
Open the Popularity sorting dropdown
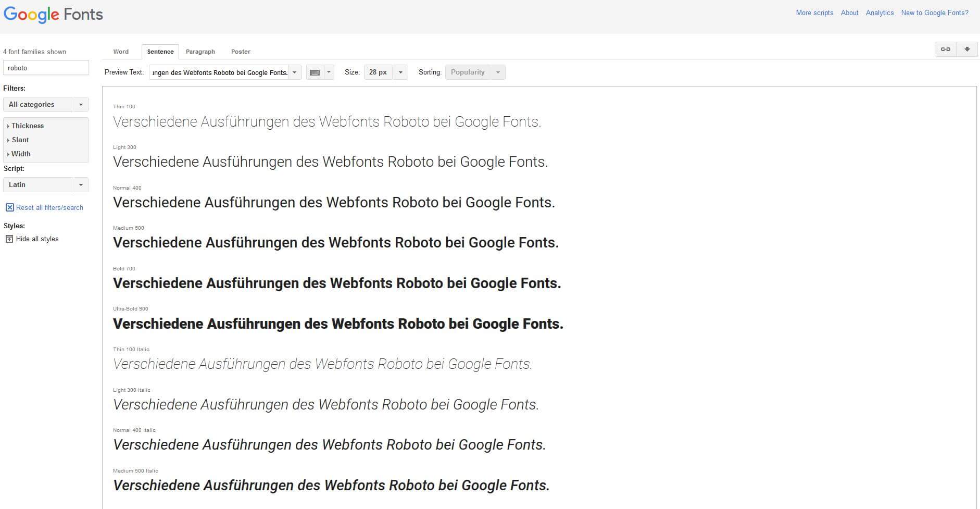(x=475, y=72)
